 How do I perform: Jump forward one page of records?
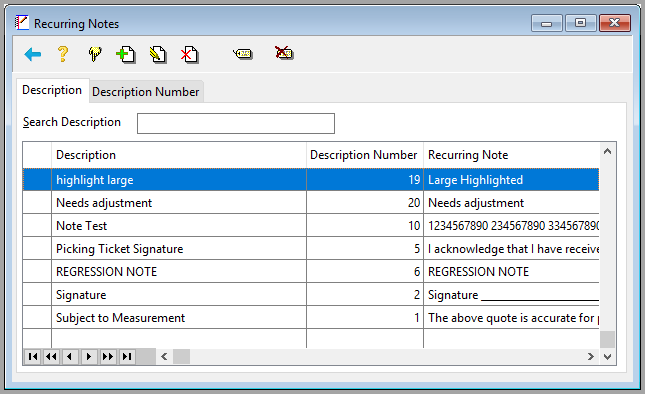(108, 357)
